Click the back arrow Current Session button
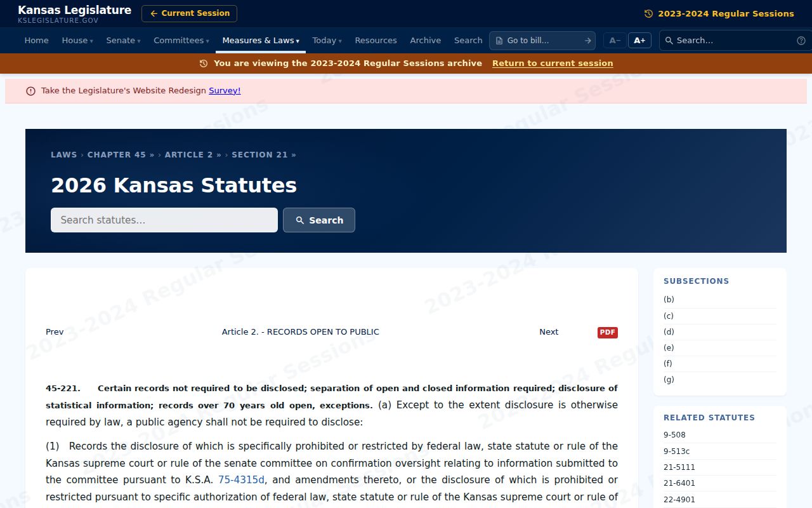Viewport: 812px width, 508px height. 189,13
